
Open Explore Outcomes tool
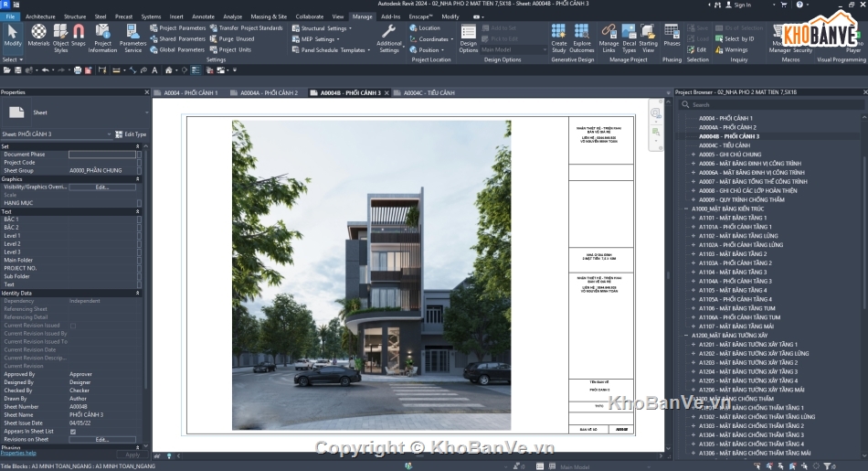(x=582, y=38)
